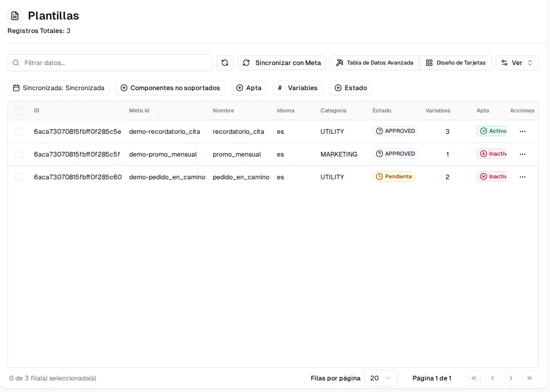550x392 pixels.
Task: Open actions menu for recordatorio_cita row
Action: click(522, 131)
